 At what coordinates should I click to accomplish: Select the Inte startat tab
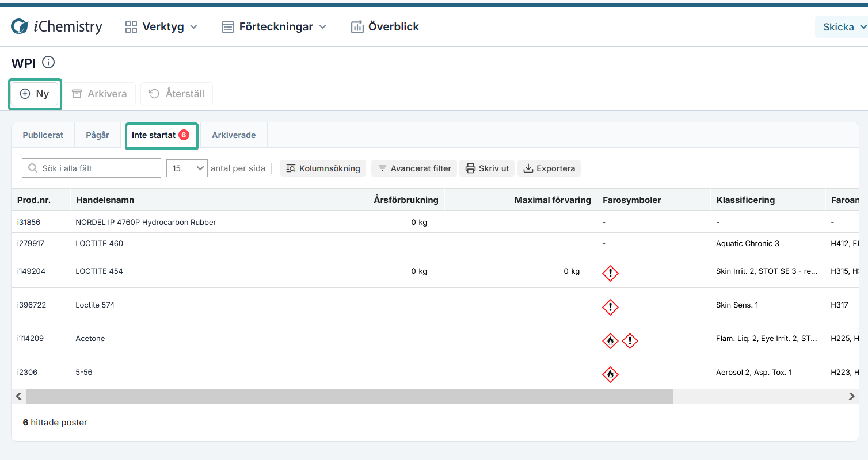pyautogui.click(x=161, y=135)
